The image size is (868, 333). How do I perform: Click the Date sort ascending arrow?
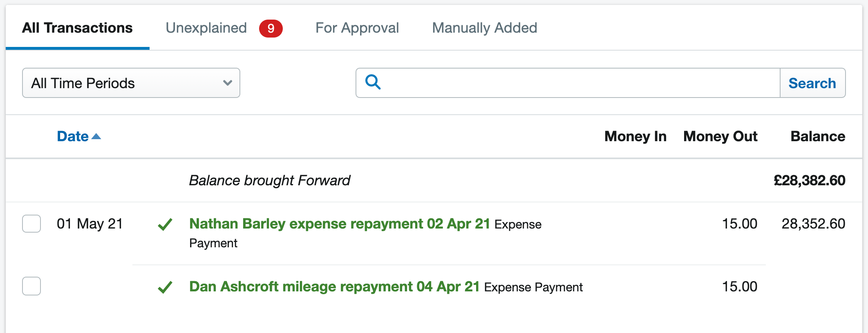point(96,136)
